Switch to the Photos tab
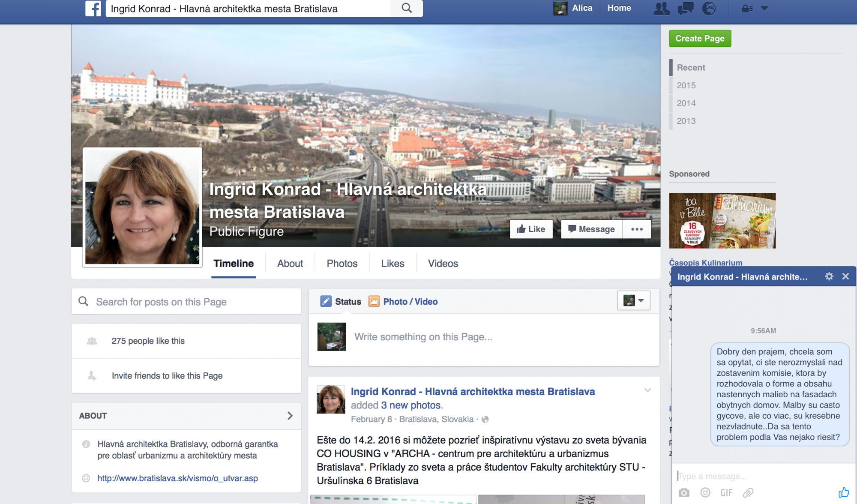Screen dimensions: 857x504 pos(342,264)
